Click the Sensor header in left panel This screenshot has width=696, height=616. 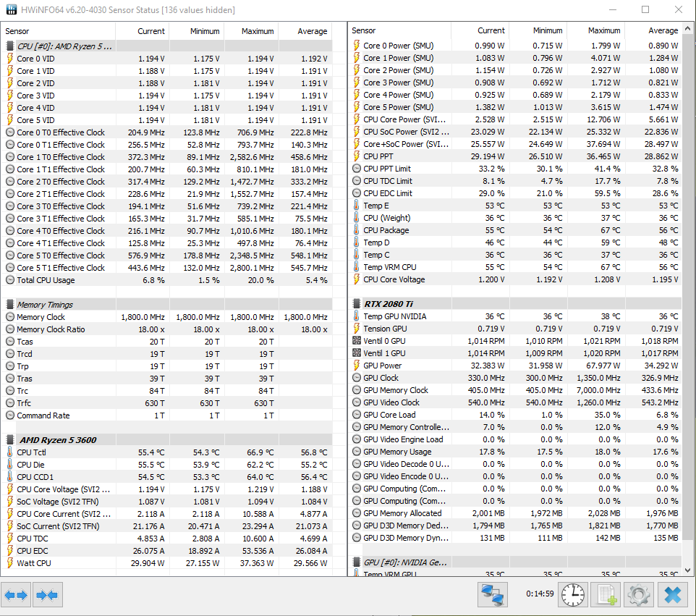pos(17,31)
